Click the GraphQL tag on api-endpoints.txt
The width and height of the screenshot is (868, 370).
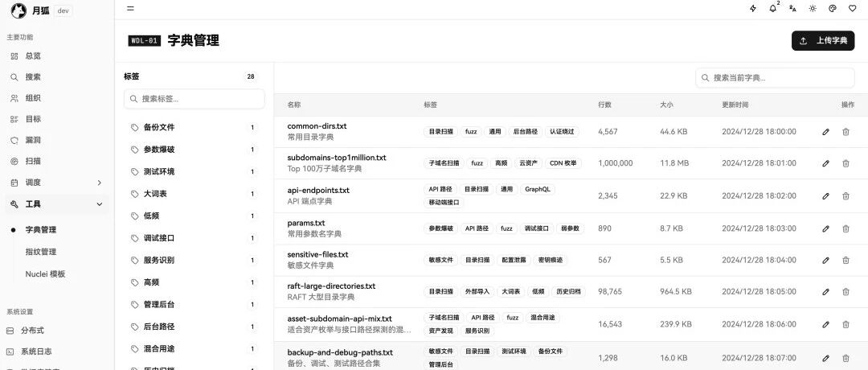point(538,190)
